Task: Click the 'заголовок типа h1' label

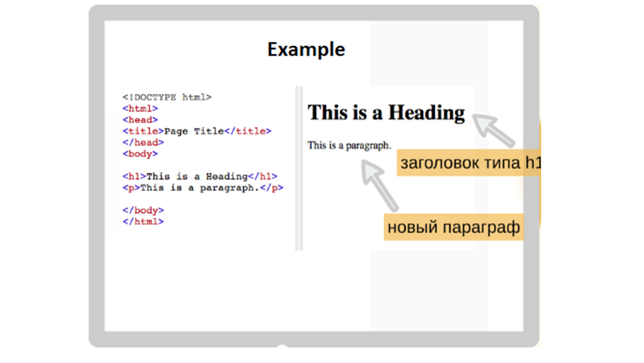Action: 469,163
